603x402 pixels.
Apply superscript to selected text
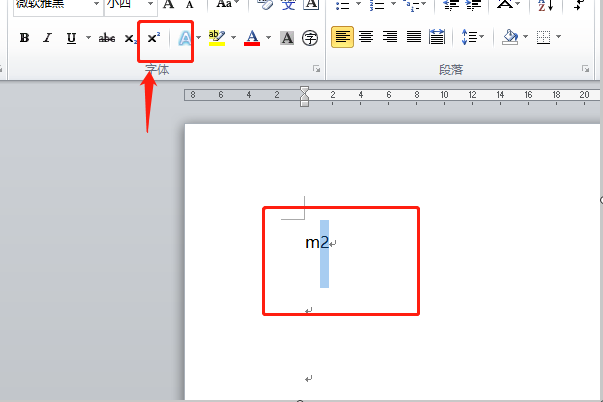tap(154, 38)
